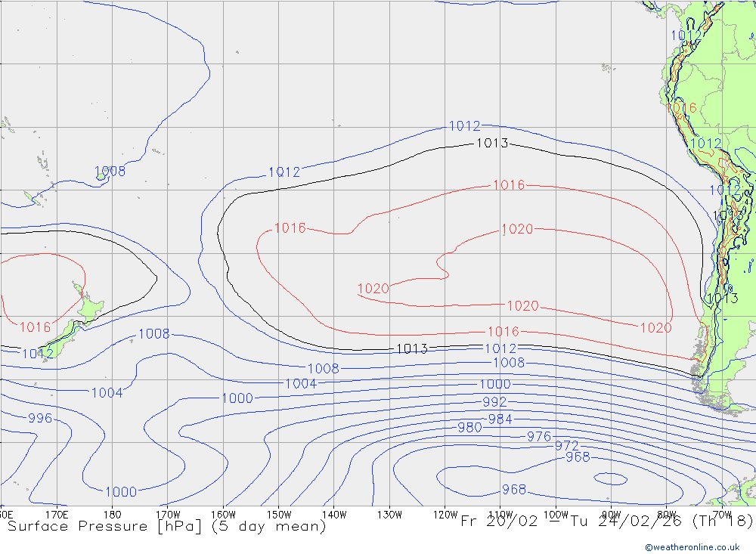Click the 996 isobar label
756x554 pixels.
(40, 418)
